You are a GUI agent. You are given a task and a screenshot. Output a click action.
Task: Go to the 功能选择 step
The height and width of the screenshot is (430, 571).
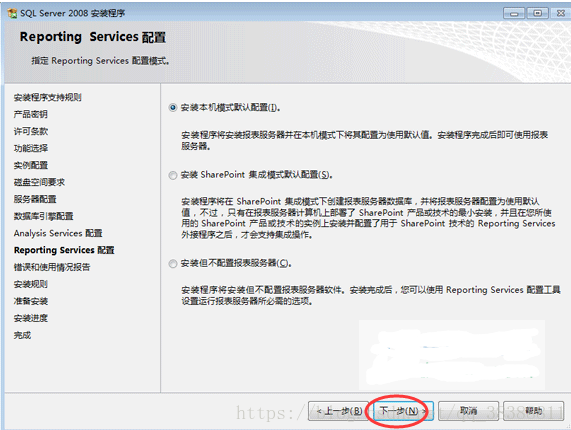[x=31, y=148]
